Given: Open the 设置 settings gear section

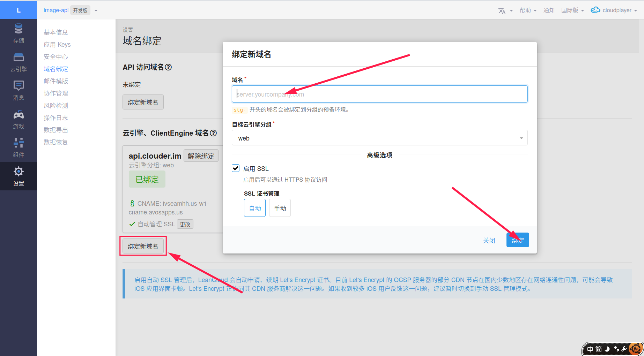Looking at the screenshot, I should point(18,176).
